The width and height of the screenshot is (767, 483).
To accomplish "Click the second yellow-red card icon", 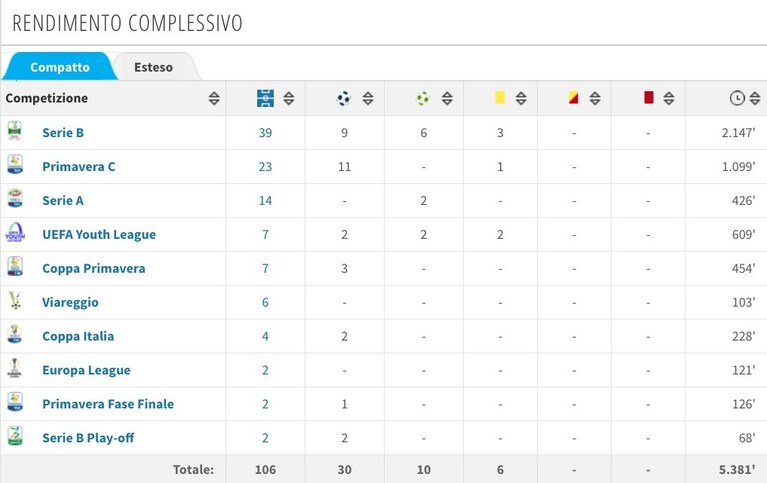I will (x=573, y=97).
